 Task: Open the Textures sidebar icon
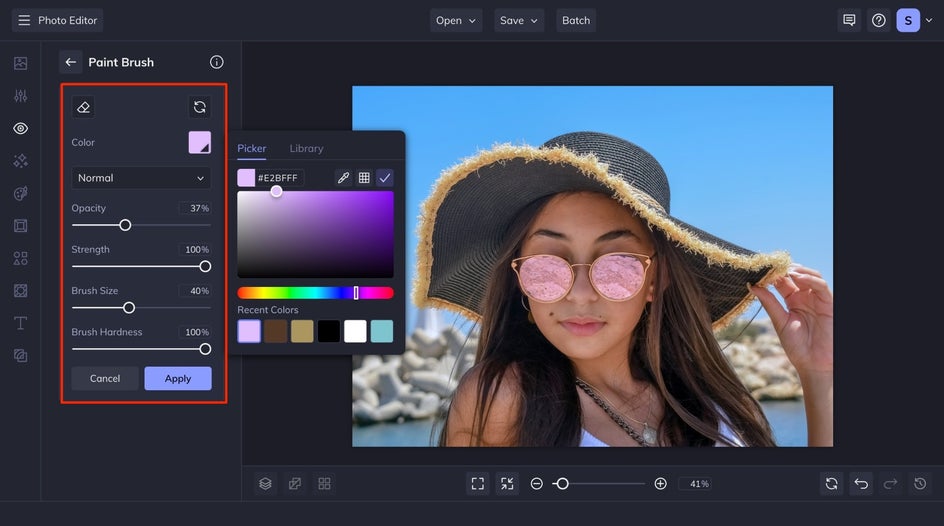coord(20,291)
